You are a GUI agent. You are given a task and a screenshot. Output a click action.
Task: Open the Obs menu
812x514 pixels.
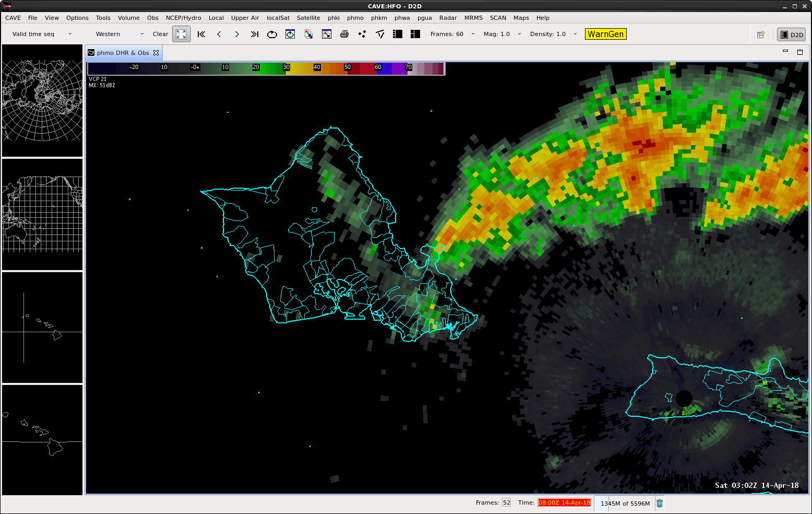pos(153,18)
